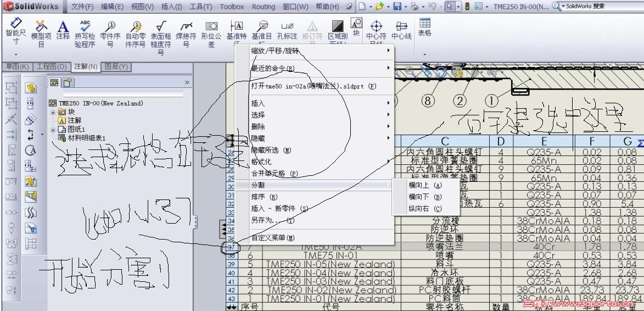
Task: Switch to the 图层(Y) tab
Action: click(x=116, y=66)
